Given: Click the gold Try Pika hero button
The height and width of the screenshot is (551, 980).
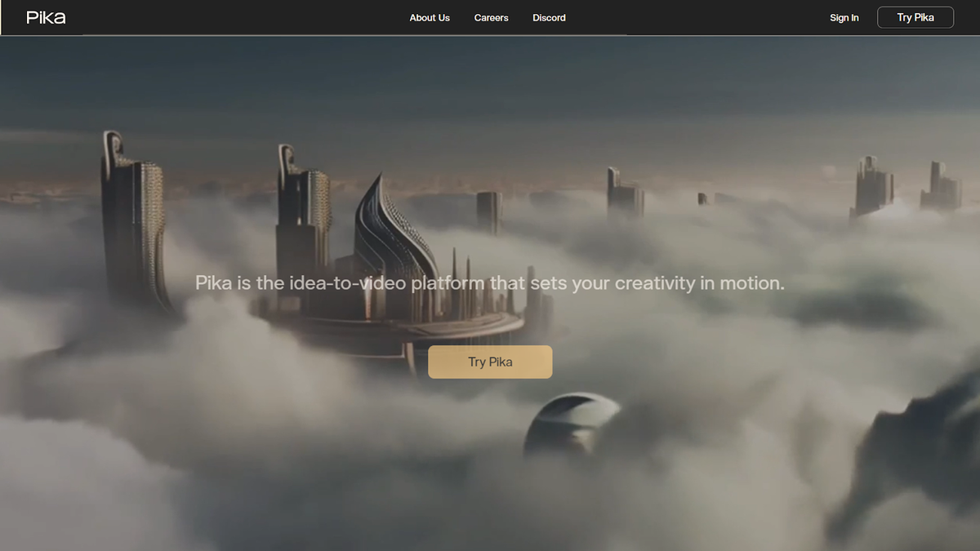Looking at the screenshot, I should (490, 362).
